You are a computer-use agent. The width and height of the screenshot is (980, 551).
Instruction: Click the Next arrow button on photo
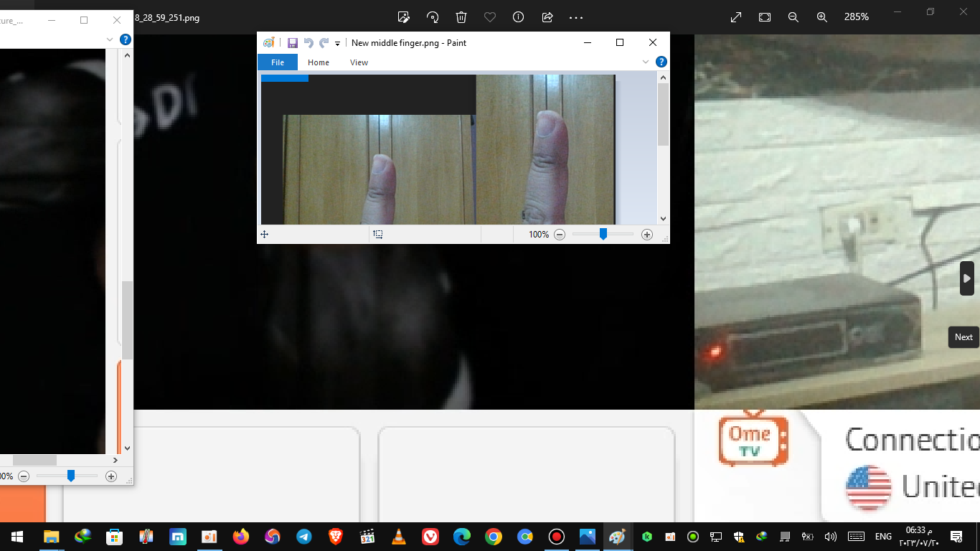tap(967, 278)
